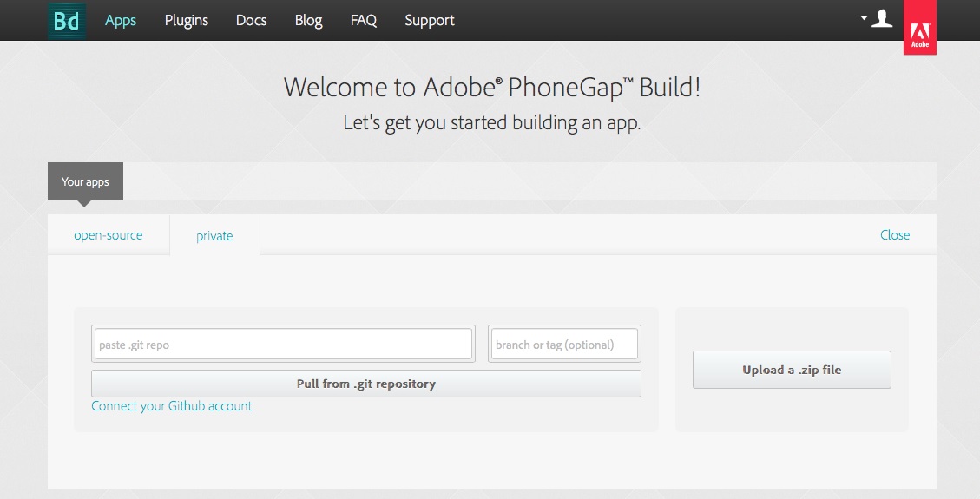Open the Plugins page

(x=187, y=20)
